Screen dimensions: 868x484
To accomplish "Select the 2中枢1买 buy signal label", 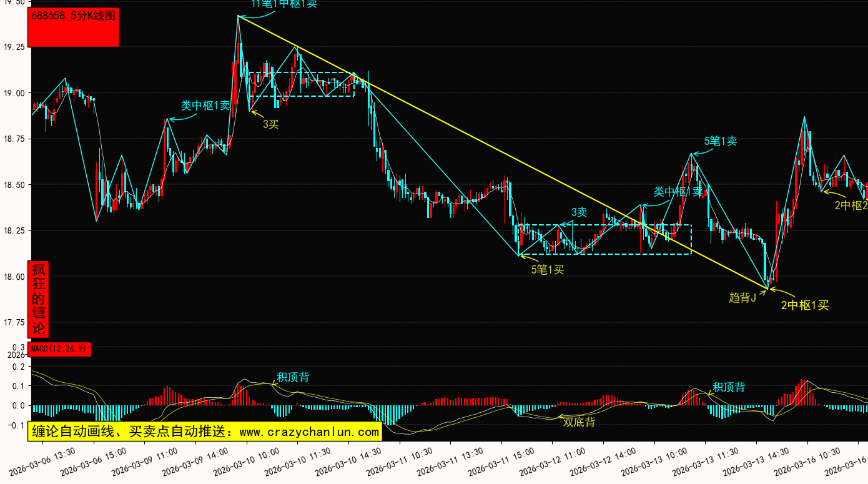I will point(805,305).
